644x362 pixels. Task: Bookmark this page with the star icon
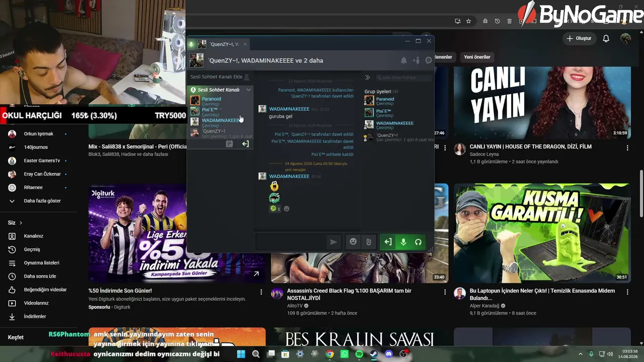[x=468, y=21]
